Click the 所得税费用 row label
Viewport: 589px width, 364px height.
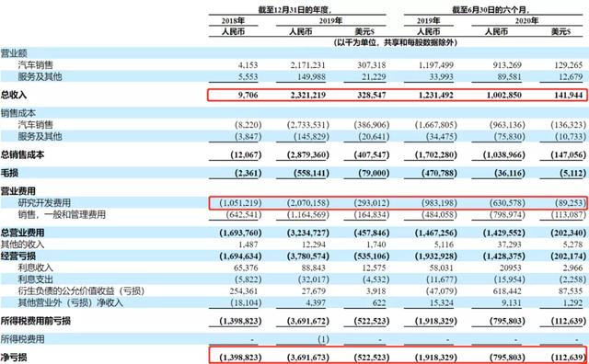click(22, 339)
